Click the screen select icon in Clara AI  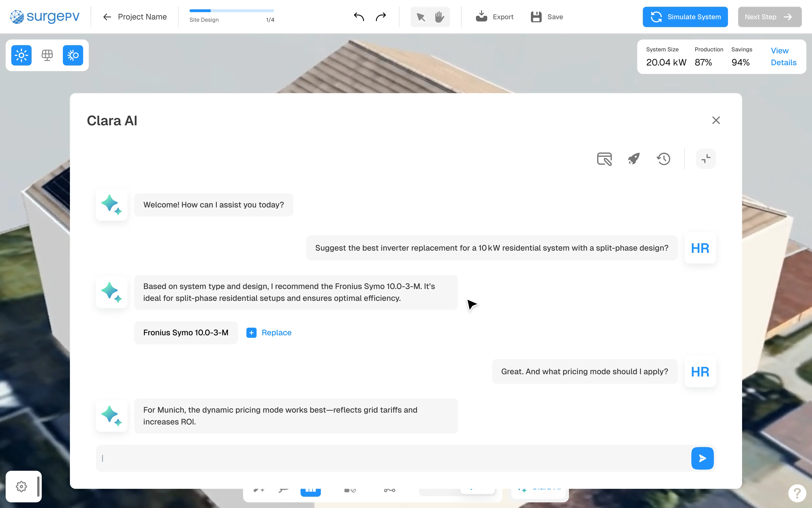pyautogui.click(x=604, y=159)
